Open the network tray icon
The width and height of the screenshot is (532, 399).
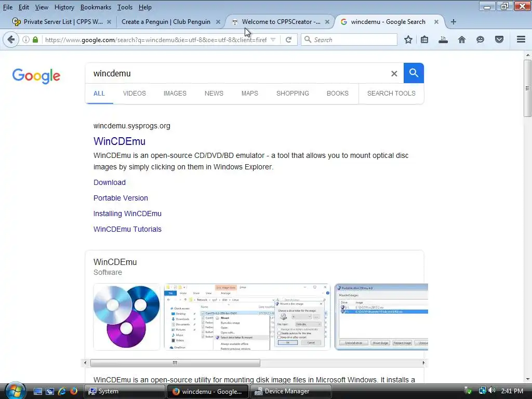pyautogui.click(x=482, y=391)
